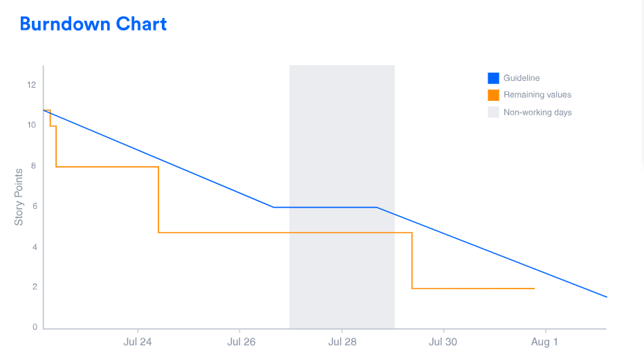This screenshot has width=644, height=364.
Task: Click the 0 value on the y-axis
Action: click(33, 327)
